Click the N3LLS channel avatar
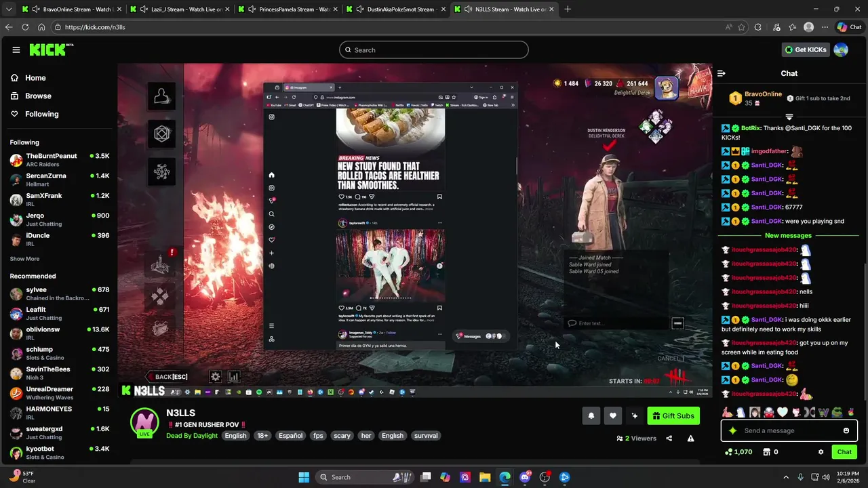The image size is (868, 488). pos(144,422)
